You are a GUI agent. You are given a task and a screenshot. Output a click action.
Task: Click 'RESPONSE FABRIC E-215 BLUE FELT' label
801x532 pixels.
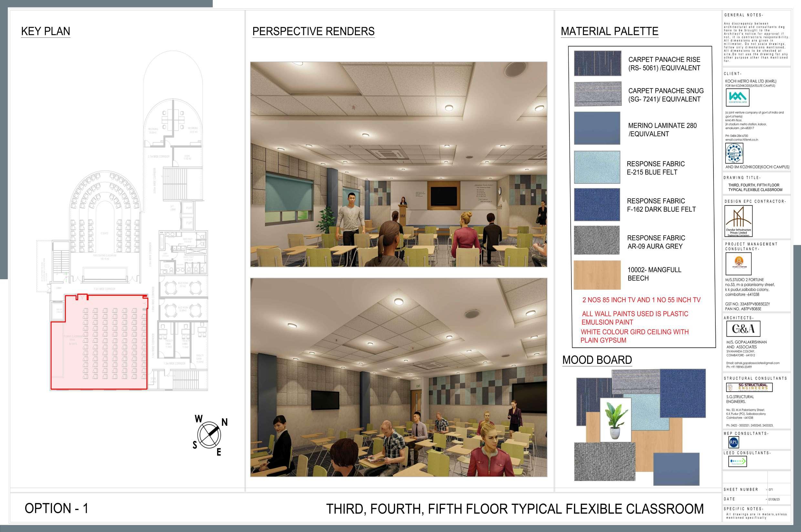pyautogui.click(x=655, y=168)
